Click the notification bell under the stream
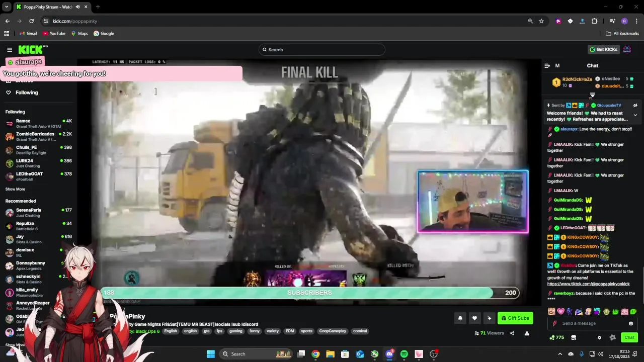 [x=460, y=318]
